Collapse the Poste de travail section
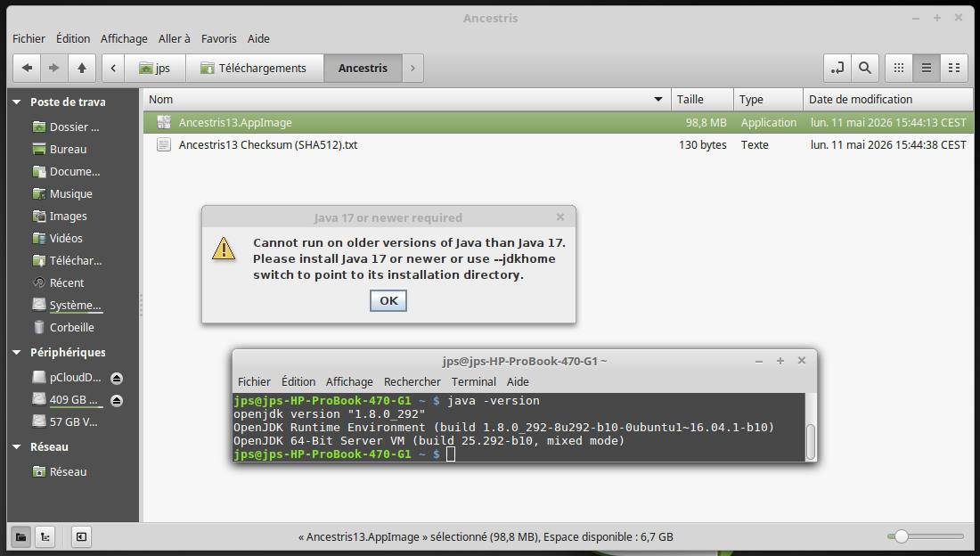The image size is (980, 556). (17, 102)
